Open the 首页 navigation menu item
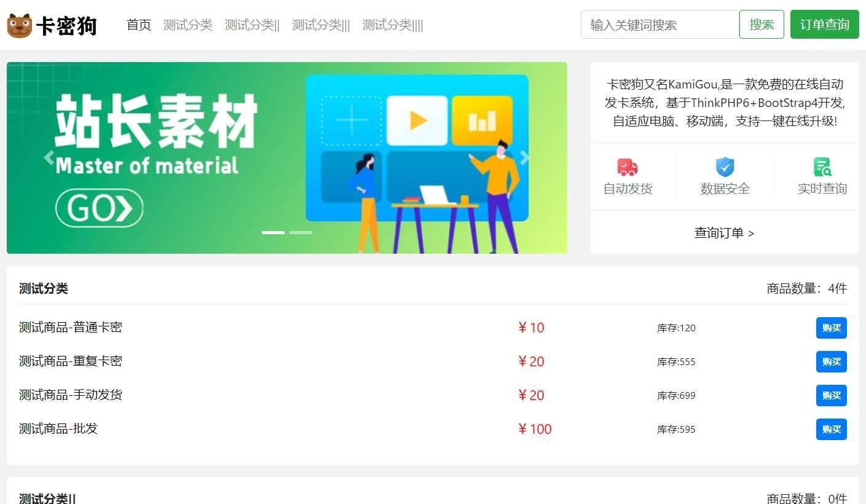Screen dimensions: 866x504 point(139,25)
